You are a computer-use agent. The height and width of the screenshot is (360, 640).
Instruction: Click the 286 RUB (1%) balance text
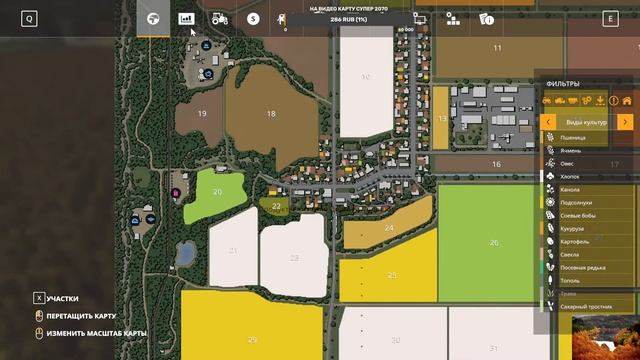pyautogui.click(x=349, y=19)
